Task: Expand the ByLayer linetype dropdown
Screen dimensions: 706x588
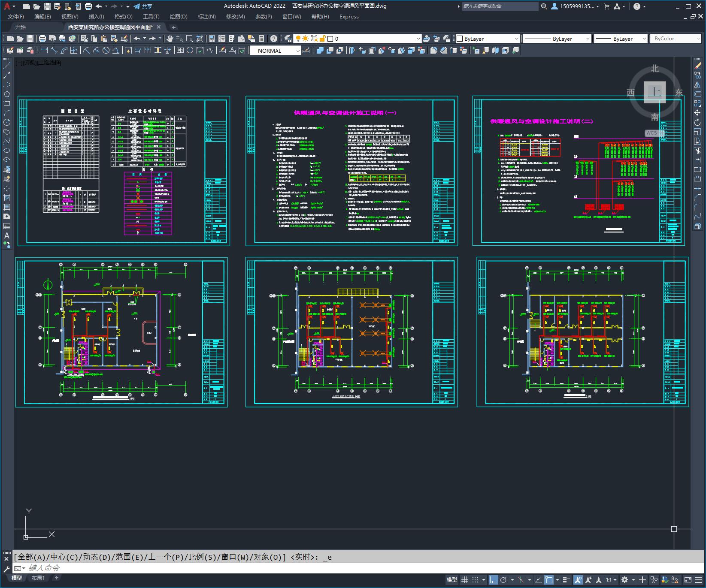Action: (557, 39)
